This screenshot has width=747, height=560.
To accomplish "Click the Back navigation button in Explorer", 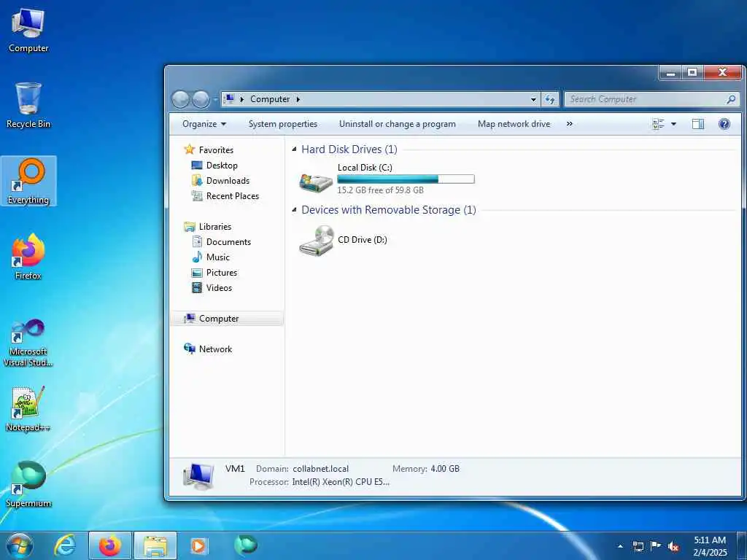I will click(181, 99).
